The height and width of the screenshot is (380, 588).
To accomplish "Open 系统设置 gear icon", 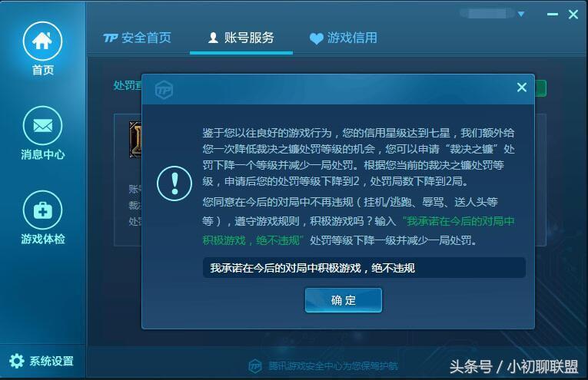I will tap(16, 361).
